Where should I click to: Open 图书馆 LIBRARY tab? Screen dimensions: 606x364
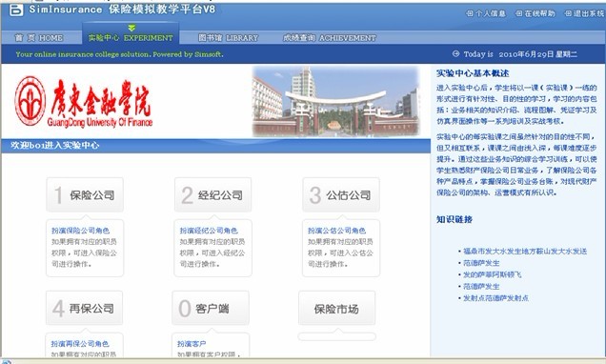[228, 38]
